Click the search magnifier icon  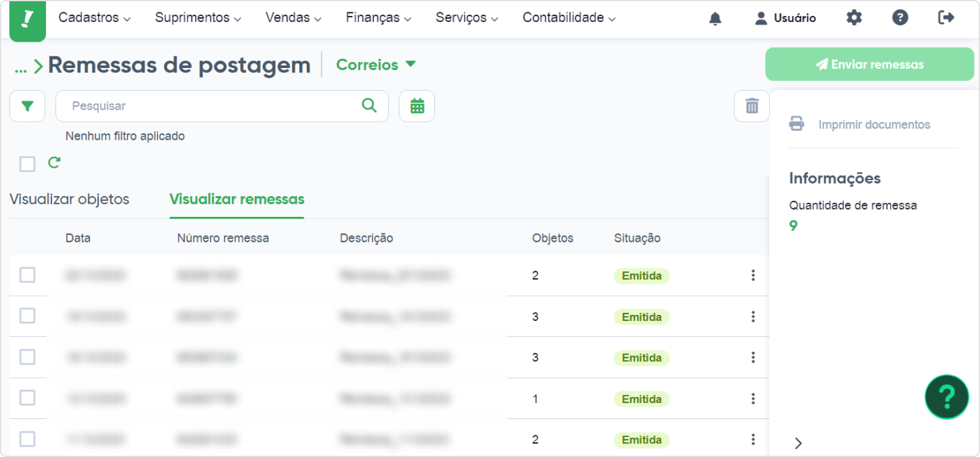click(369, 105)
